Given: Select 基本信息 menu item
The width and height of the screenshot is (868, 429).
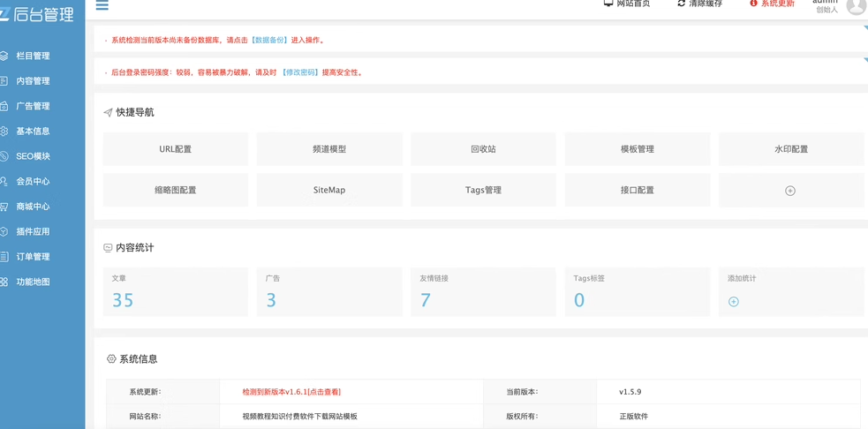Looking at the screenshot, I should (x=34, y=132).
